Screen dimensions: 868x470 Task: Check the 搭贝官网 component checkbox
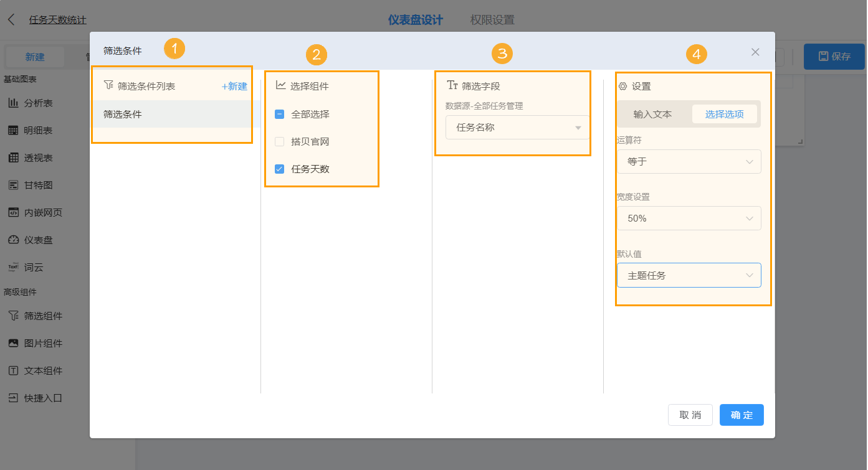(279, 141)
